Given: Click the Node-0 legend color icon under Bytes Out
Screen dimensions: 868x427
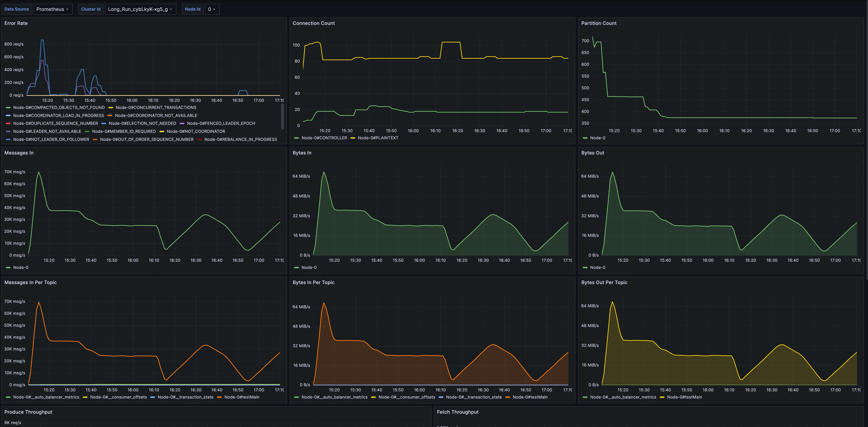Looking at the screenshot, I should pyautogui.click(x=585, y=268).
